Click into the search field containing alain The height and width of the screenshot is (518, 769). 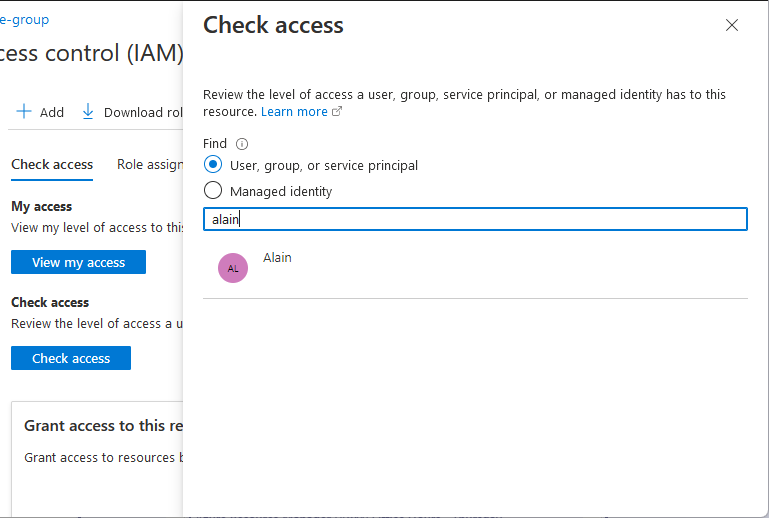tap(475, 219)
